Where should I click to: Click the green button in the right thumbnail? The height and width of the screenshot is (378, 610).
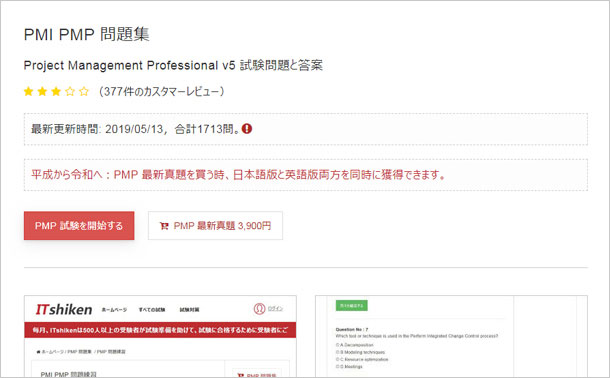pyautogui.click(x=352, y=306)
